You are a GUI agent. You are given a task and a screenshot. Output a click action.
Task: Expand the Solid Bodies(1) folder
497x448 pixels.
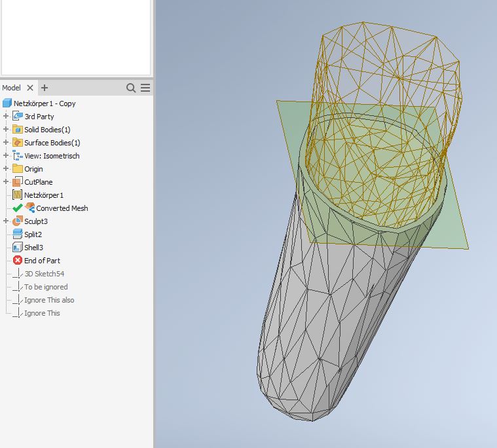[x=6, y=130]
